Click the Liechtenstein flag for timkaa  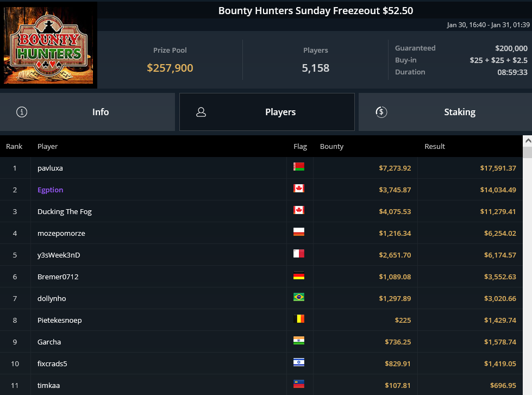[298, 384]
